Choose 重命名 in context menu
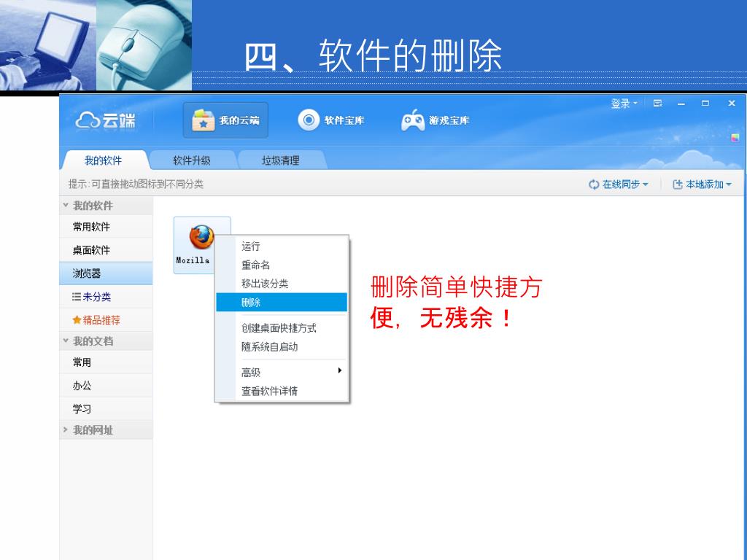 point(282,265)
